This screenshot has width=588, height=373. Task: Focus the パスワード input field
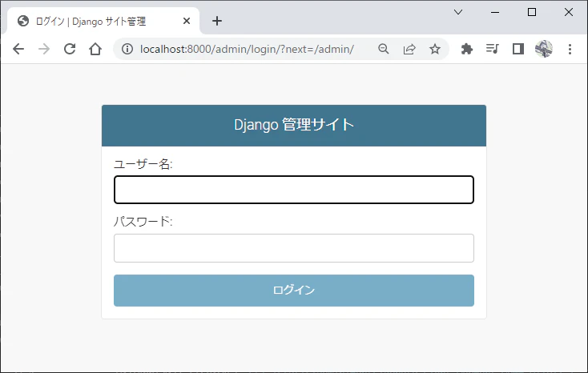pos(294,248)
